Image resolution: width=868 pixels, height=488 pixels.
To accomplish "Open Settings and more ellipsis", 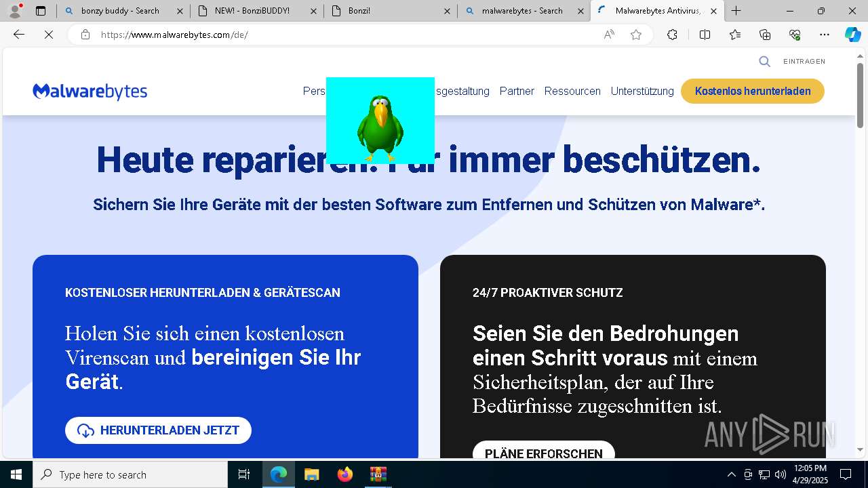I will click(825, 35).
